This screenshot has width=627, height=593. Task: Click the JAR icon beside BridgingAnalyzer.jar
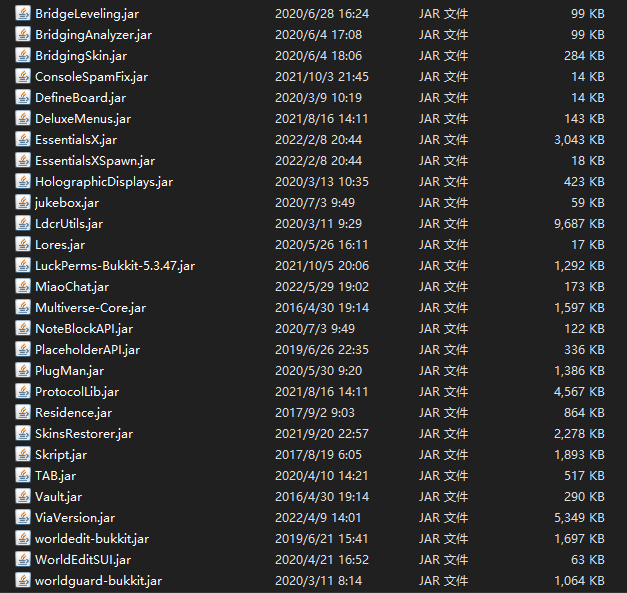23,34
